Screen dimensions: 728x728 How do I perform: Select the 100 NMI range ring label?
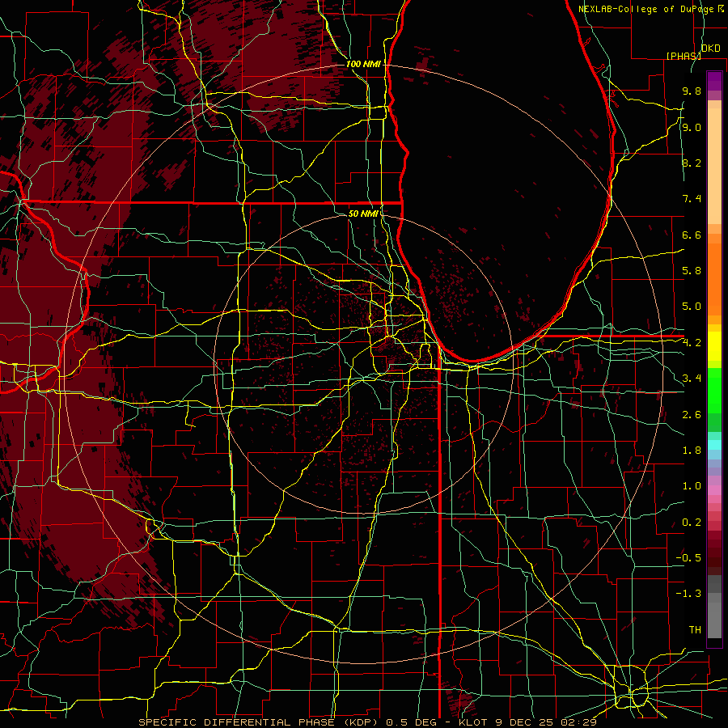point(363,64)
